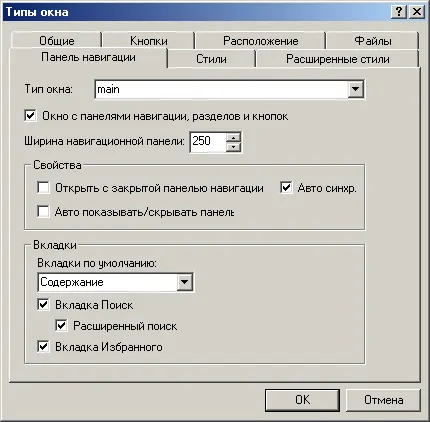Open the 'Расширенные стили' tab
Screen dimensions: 430x422
pyautogui.click(x=338, y=59)
